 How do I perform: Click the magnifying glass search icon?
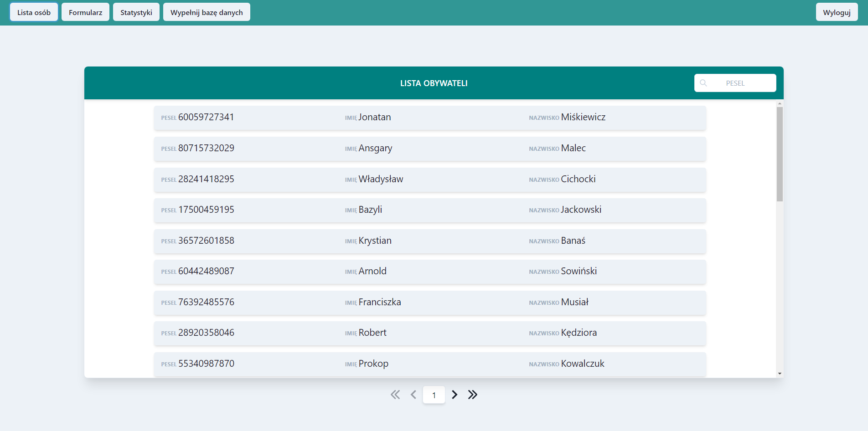click(703, 83)
